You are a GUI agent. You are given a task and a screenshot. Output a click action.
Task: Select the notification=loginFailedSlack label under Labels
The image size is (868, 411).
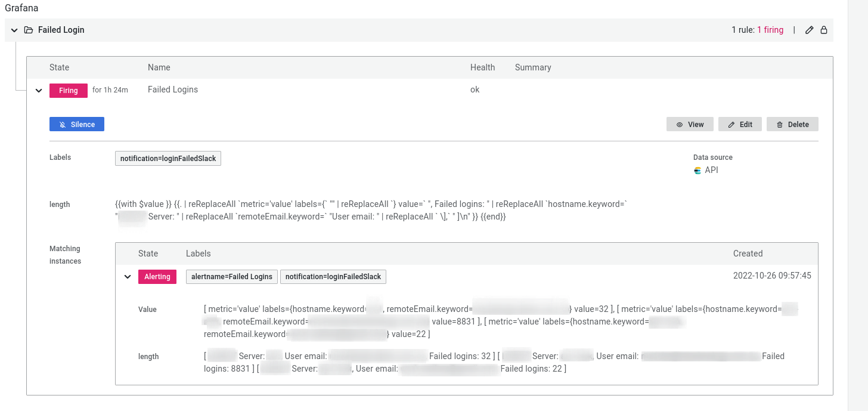click(x=168, y=158)
